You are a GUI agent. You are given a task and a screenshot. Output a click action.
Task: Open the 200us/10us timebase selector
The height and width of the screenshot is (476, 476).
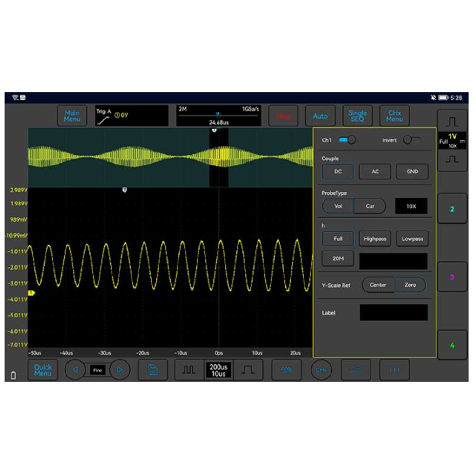218,370
